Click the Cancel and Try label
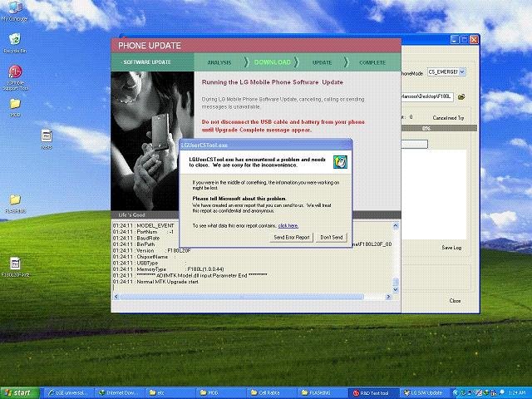Screen dimensions: 532x399 coord(448,118)
